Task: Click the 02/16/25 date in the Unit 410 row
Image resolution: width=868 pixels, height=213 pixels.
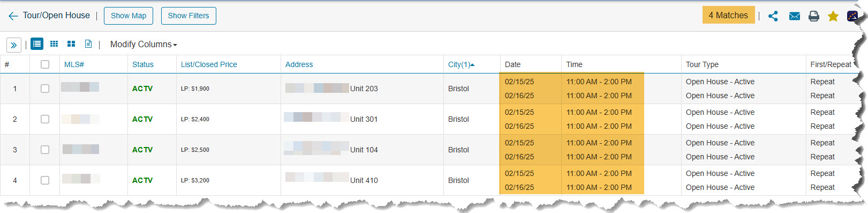Action: [519, 187]
